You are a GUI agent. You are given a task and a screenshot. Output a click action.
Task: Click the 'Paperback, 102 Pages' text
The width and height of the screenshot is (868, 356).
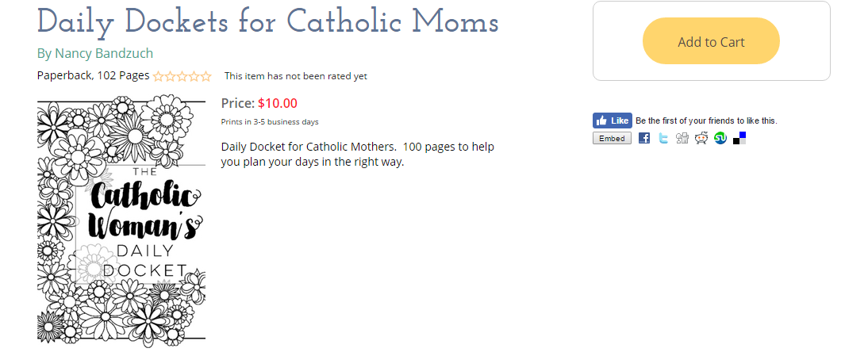pos(93,76)
